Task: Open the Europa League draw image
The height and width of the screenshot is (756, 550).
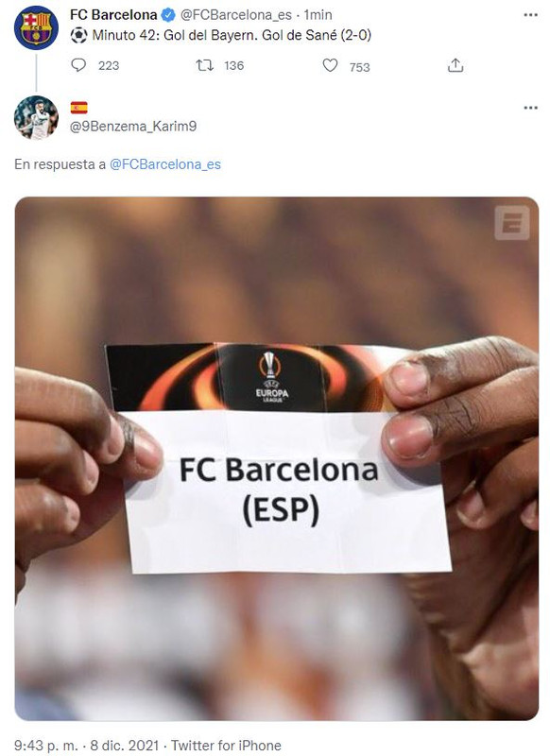Action: tap(277, 458)
